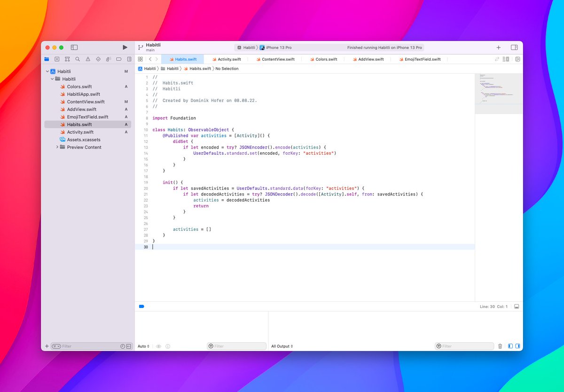Viewport: 564px width, 392px height.
Task: Click the navigator Filter text field
Action: pyautogui.click(x=89, y=346)
